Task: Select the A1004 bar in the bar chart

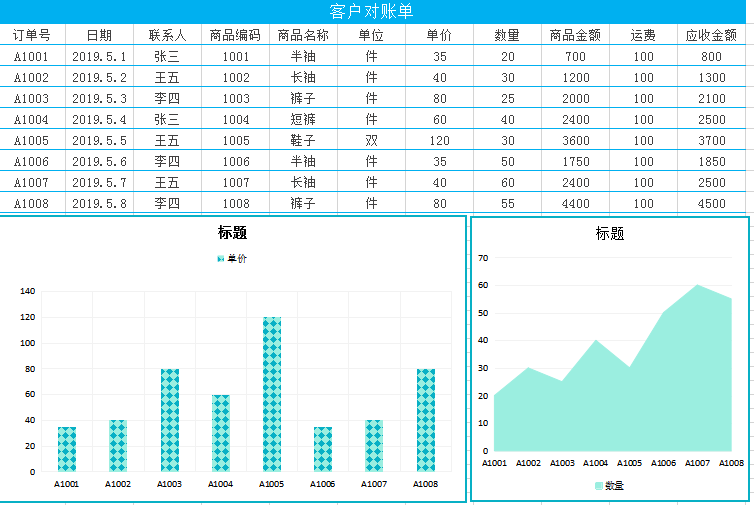Action: [x=221, y=433]
